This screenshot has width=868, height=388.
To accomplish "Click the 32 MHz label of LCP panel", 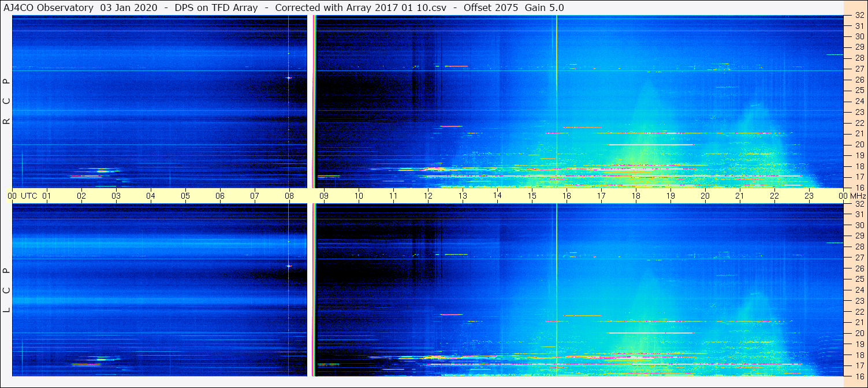I will [x=859, y=203].
